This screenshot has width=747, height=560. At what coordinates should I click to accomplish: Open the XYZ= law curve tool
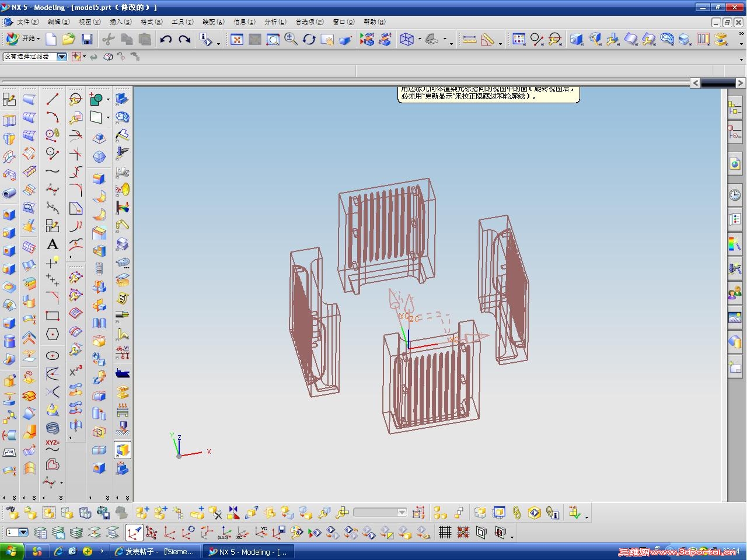tap(53, 446)
